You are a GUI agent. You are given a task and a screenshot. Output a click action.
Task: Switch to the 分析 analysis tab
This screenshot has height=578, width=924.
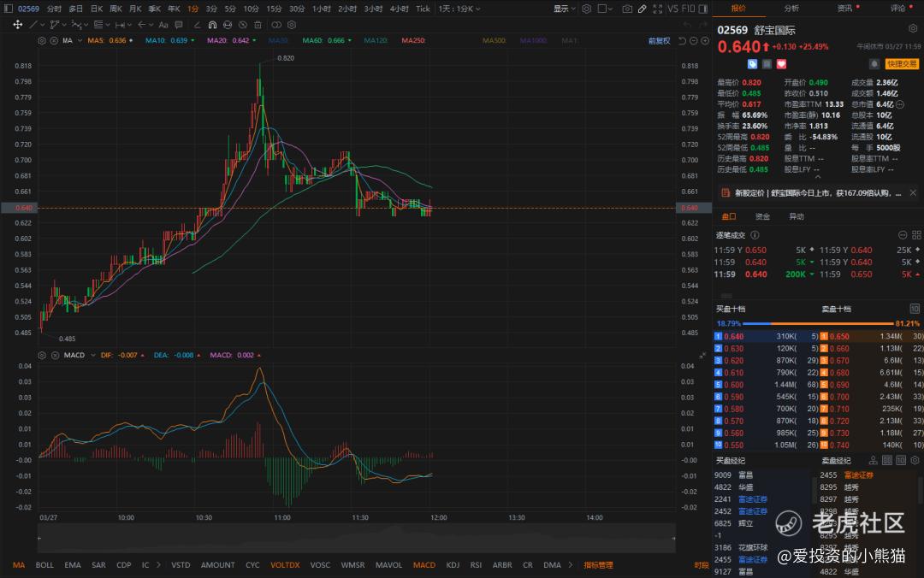[791, 9]
